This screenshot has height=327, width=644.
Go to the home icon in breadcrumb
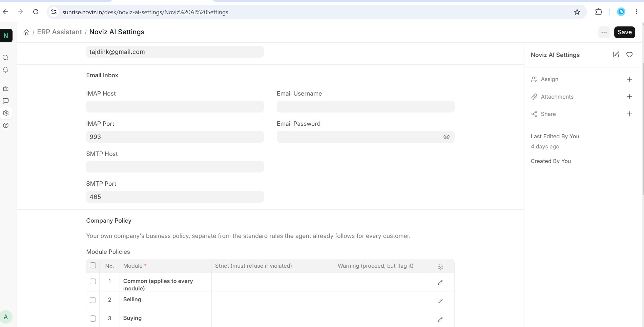[x=26, y=32]
